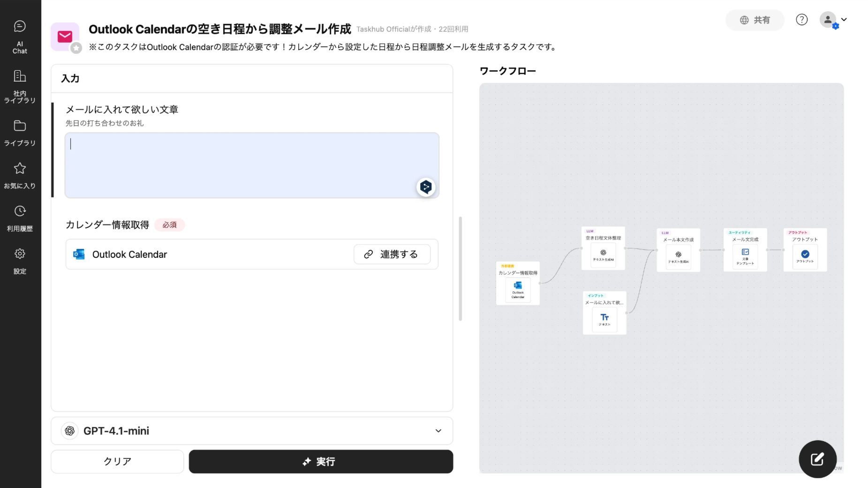Open AI Chat from sidebar
The height and width of the screenshot is (488, 868).
tap(20, 37)
